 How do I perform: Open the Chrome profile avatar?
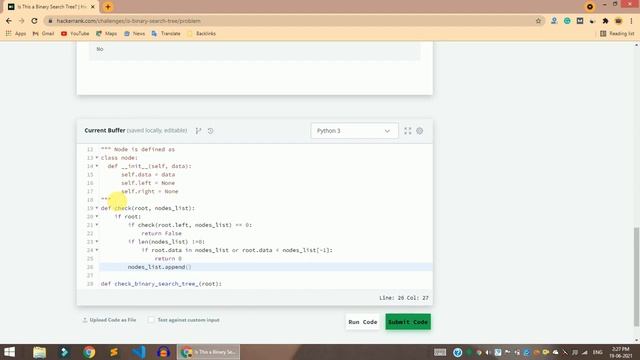point(618,21)
